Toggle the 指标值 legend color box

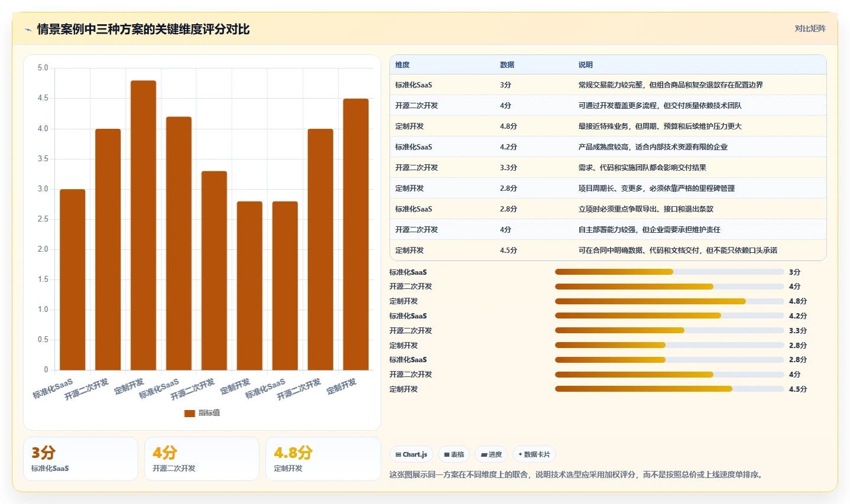(190, 413)
